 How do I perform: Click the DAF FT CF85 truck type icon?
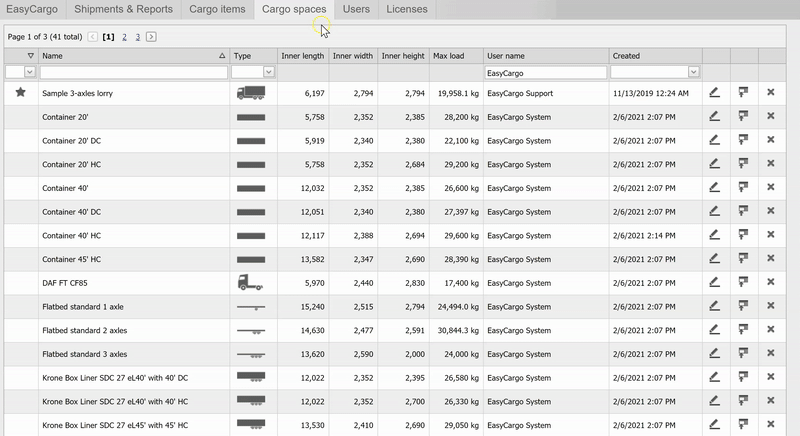(250, 283)
